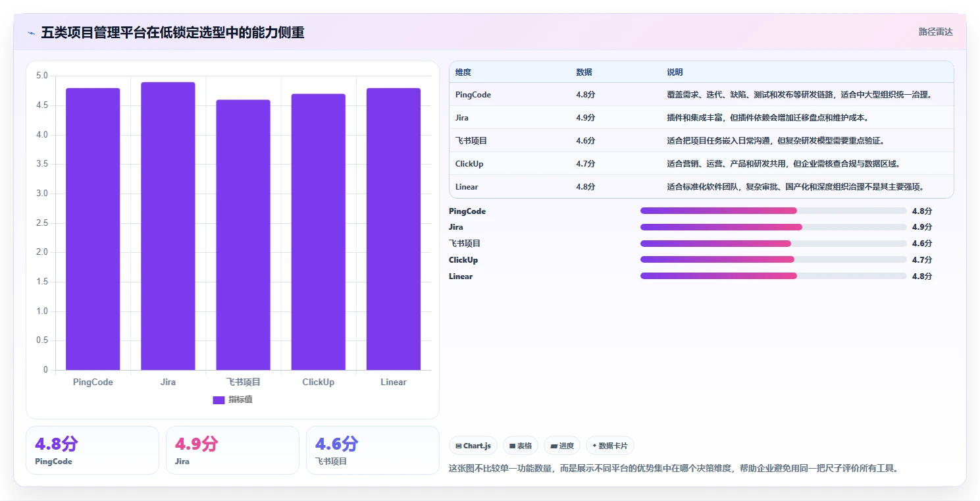980x501 pixels.
Task: Click the ClickUp bar in the bar chart
Action: click(319, 232)
